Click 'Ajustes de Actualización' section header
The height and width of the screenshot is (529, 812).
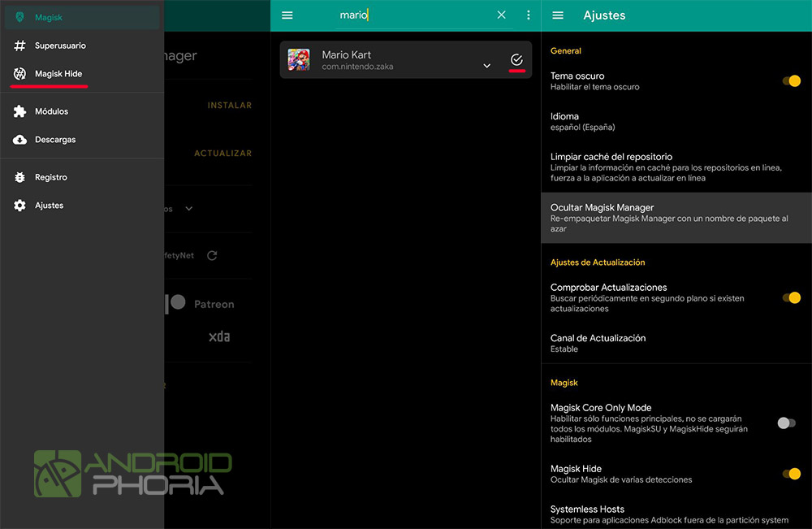point(598,262)
